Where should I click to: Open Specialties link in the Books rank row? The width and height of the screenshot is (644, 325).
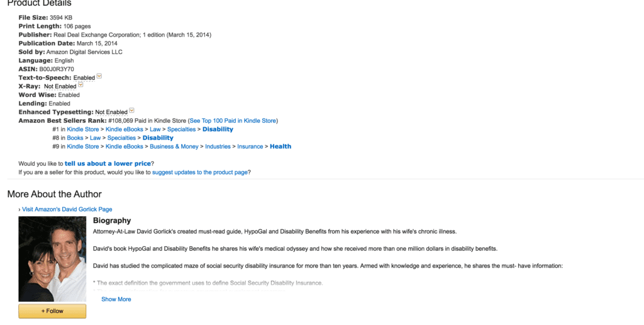tap(121, 138)
